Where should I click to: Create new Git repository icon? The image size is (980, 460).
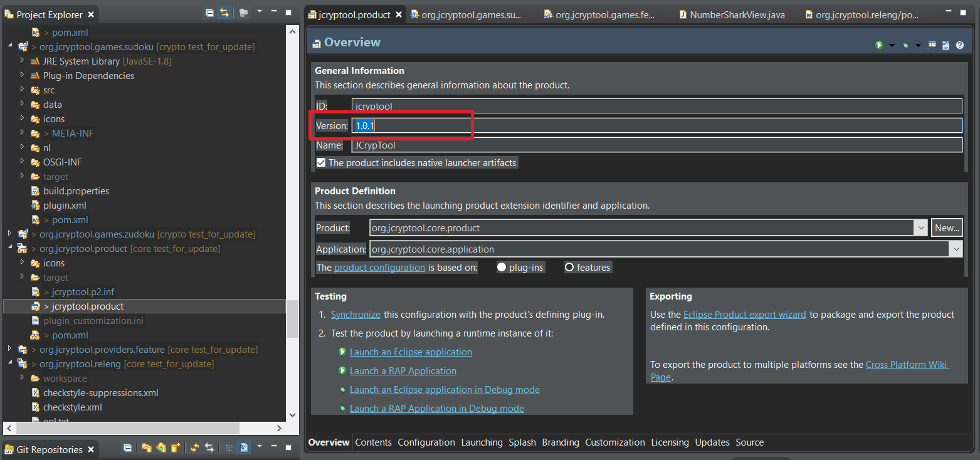tap(176, 448)
